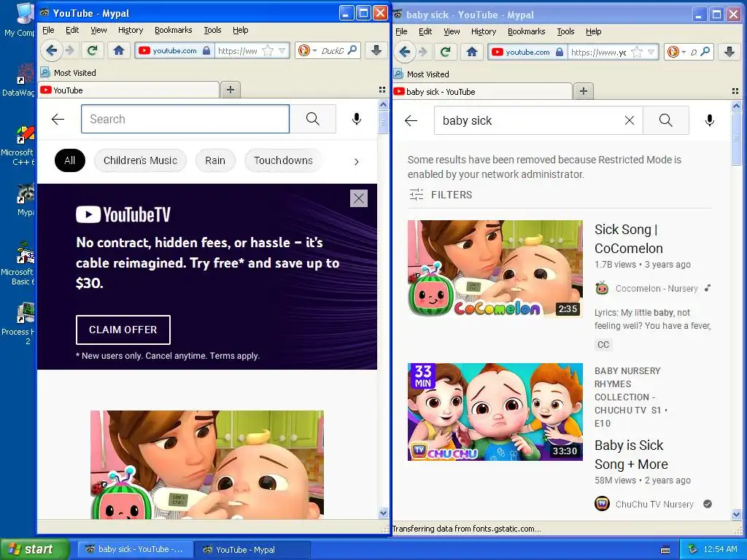Open tab list button in left window
This screenshot has width=747, height=560.
(x=382, y=90)
